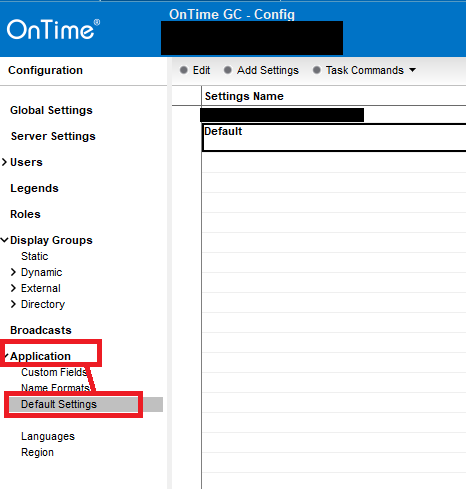The height and width of the screenshot is (489, 466).
Task: Click the OnTime GC - Config title
Action: pyautogui.click(x=232, y=14)
